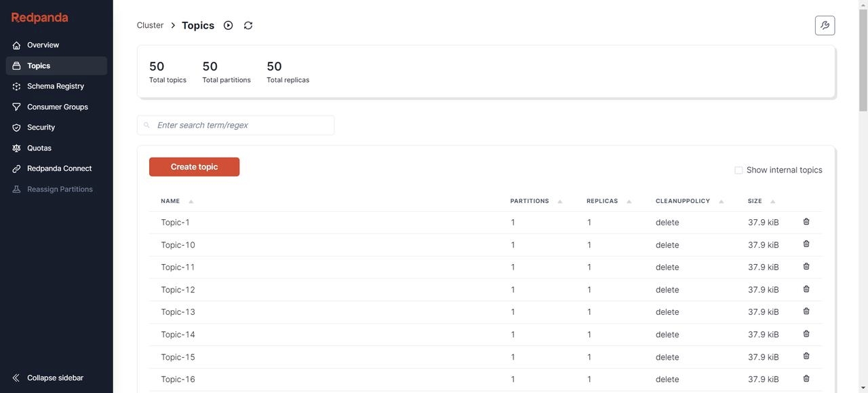Click the refresh icon beside Topics heading
The width and height of the screenshot is (868, 393).
point(248,25)
